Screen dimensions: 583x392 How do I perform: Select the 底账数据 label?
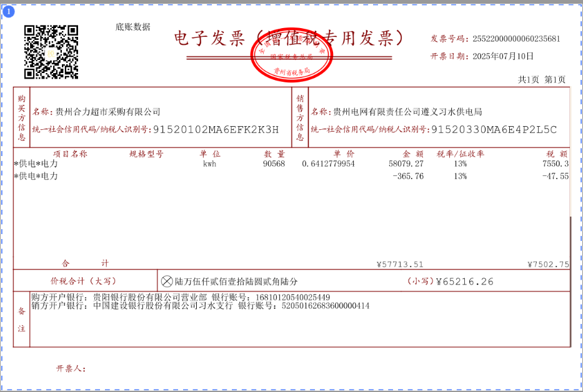tap(132, 27)
